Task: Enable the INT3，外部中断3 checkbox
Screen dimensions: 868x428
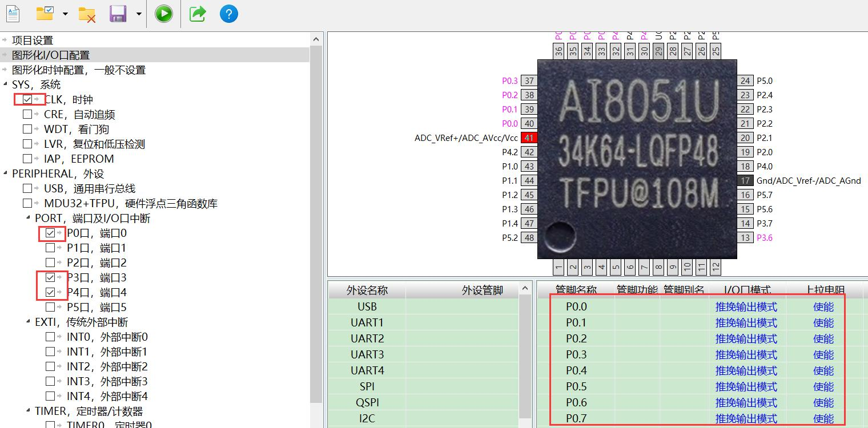Action: pos(50,381)
